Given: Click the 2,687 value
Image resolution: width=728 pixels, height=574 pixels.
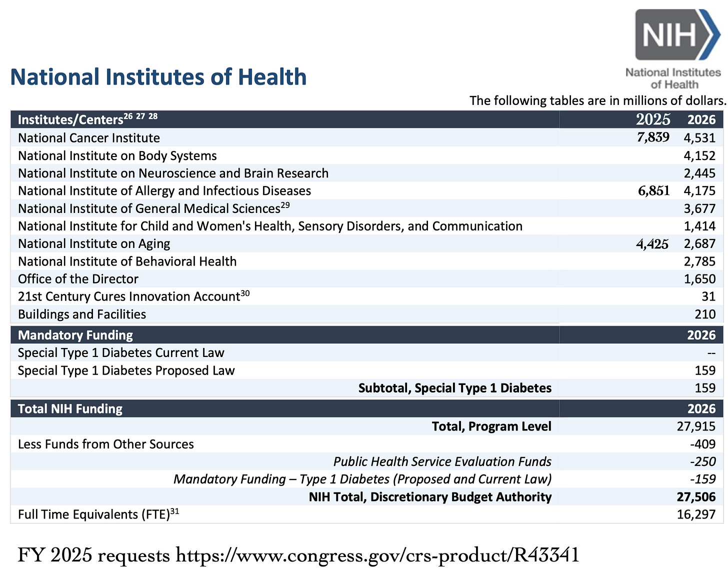Looking at the screenshot, I should (x=699, y=244).
